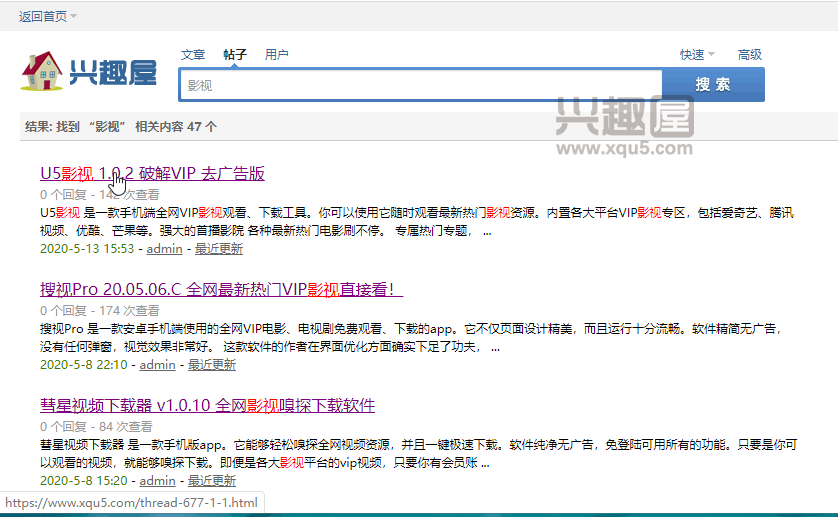Click the date 2020-5-8 15:20
This screenshot has height=517, width=838.
click(x=84, y=481)
